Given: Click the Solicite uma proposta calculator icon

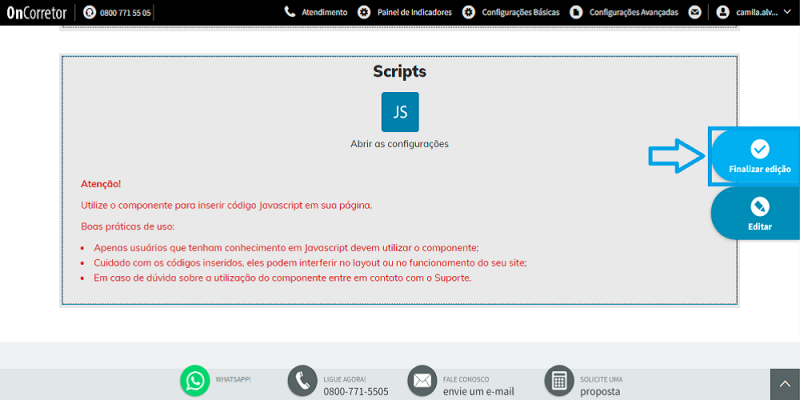Looking at the screenshot, I should 559,381.
